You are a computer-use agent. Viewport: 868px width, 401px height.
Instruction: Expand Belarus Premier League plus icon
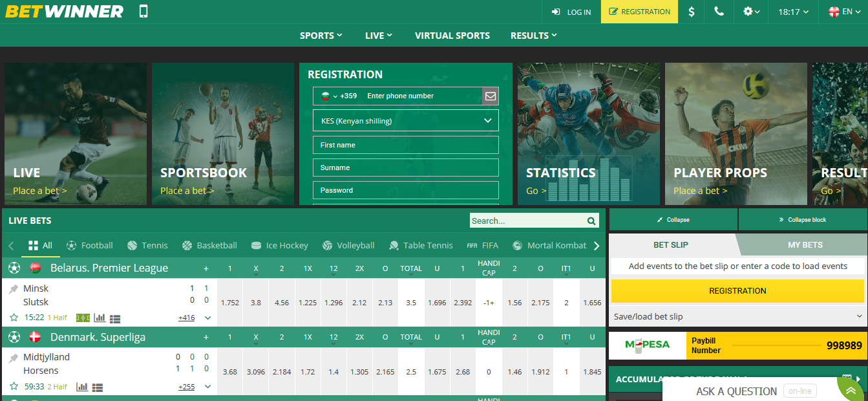click(x=206, y=268)
